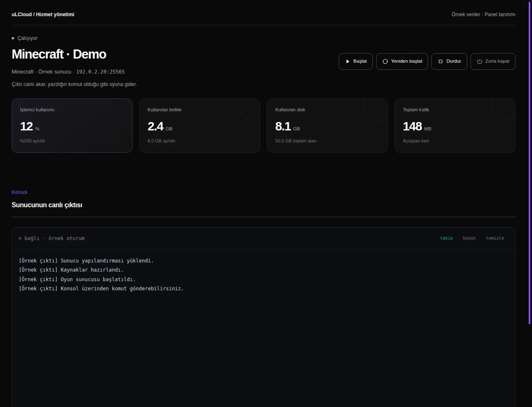
Task: Open the uLCloud / Hizmet yönetimi header link
Action: (x=43, y=15)
